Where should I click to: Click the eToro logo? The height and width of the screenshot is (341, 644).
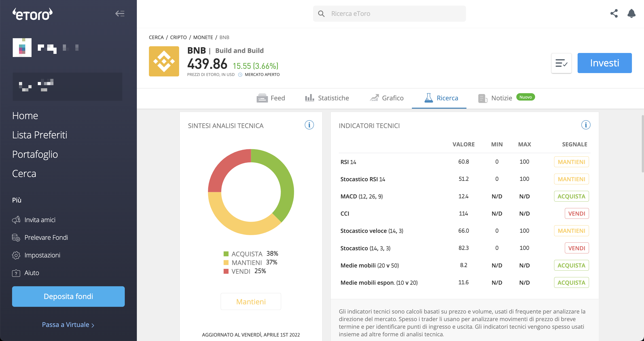32,14
